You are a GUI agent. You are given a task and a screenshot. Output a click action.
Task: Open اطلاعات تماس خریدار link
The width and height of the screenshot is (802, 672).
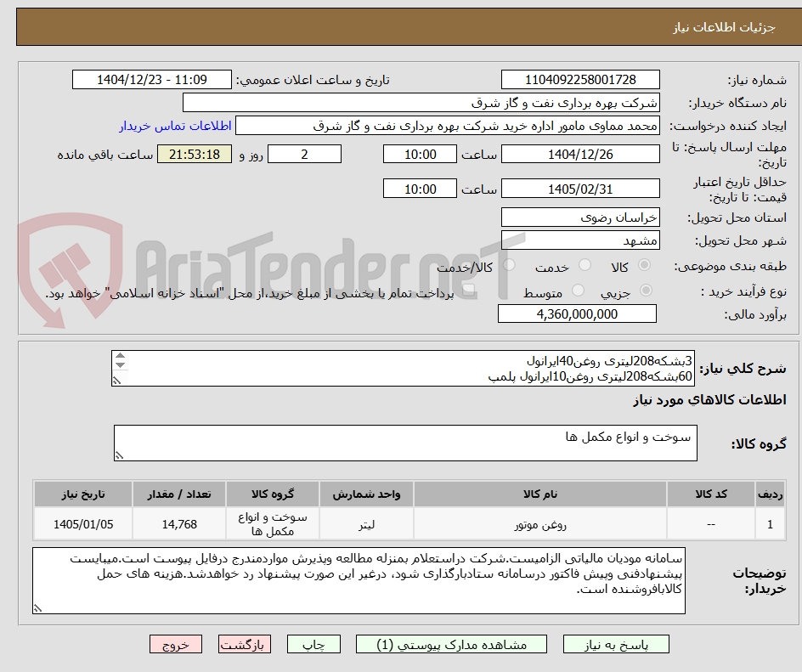175,126
